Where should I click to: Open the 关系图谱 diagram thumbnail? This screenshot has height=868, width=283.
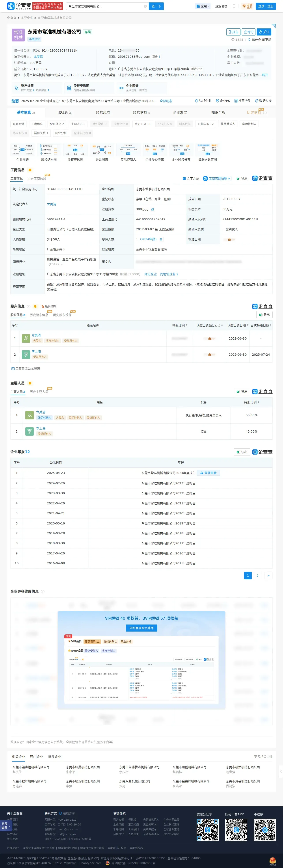pyautogui.click(x=102, y=152)
